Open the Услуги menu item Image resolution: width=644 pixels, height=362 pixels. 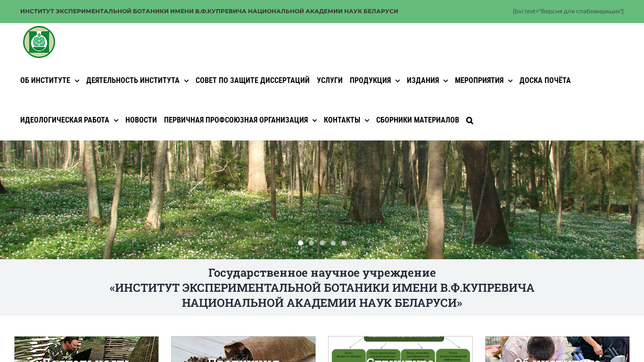[330, 81]
